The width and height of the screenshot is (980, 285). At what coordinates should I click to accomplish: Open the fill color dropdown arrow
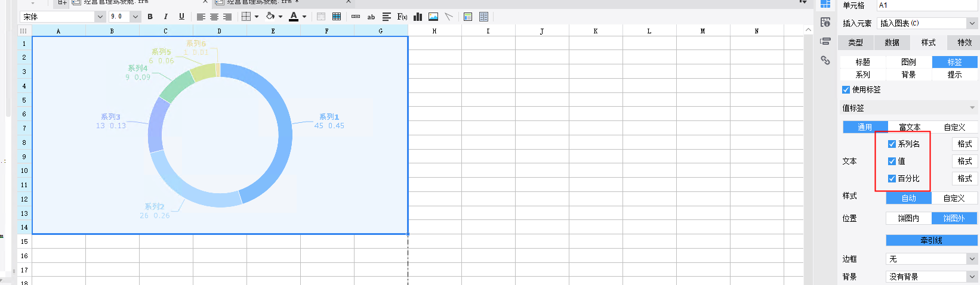[x=281, y=17]
